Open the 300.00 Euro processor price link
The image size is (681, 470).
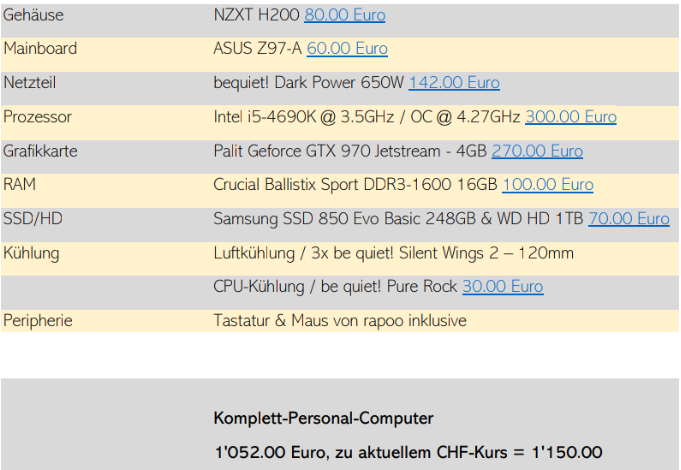(x=571, y=117)
